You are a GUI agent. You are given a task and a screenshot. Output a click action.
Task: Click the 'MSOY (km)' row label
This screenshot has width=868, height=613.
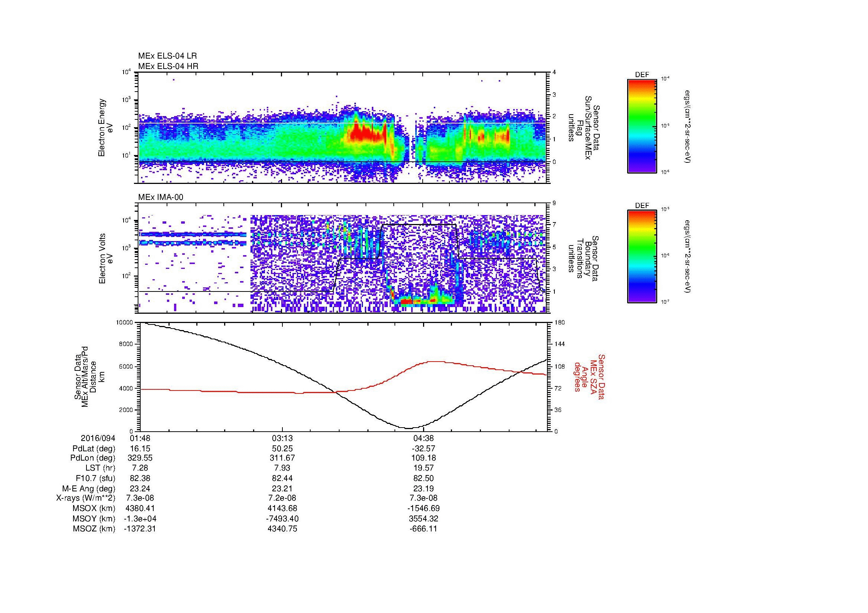[x=94, y=518]
